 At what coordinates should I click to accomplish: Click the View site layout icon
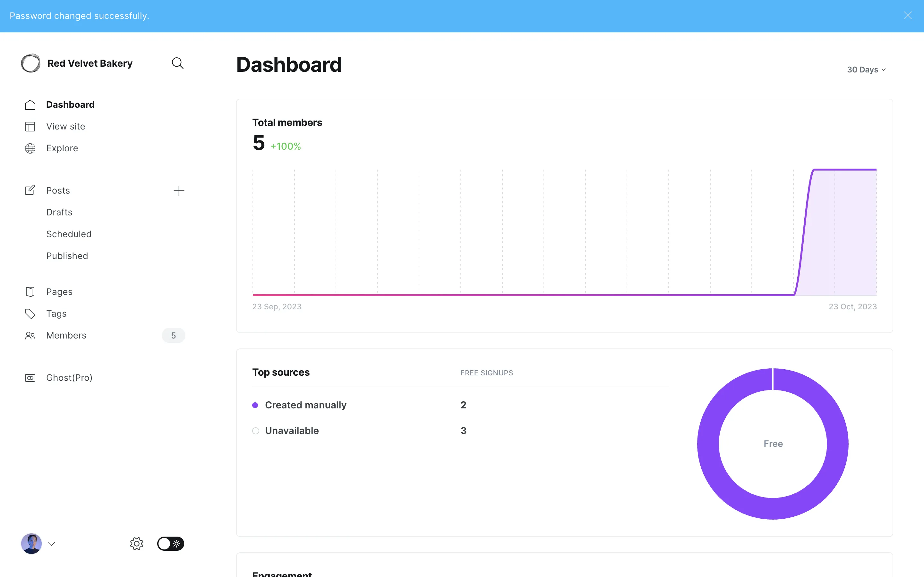[x=30, y=126]
